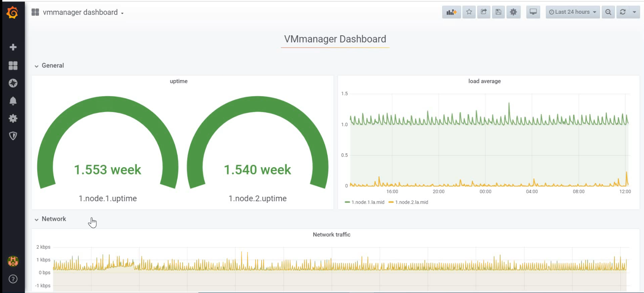Refresh the dashboard
This screenshot has width=644, height=293.
point(623,12)
